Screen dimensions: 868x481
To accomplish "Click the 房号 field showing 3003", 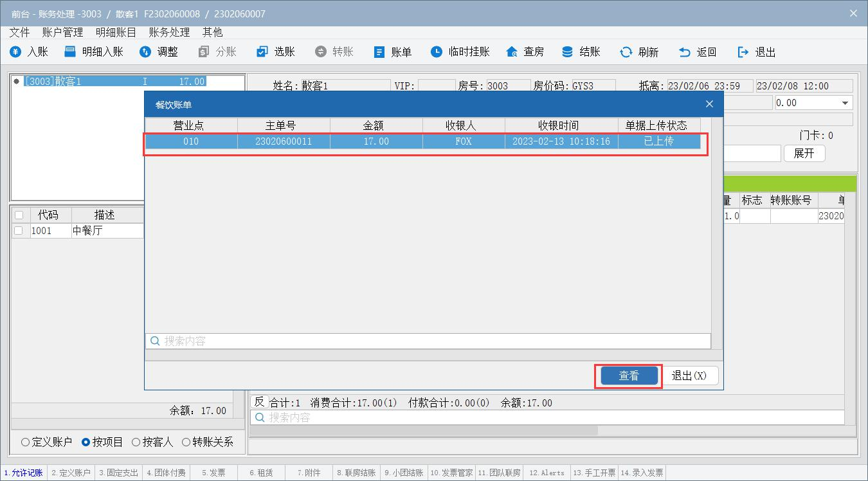I will point(507,86).
